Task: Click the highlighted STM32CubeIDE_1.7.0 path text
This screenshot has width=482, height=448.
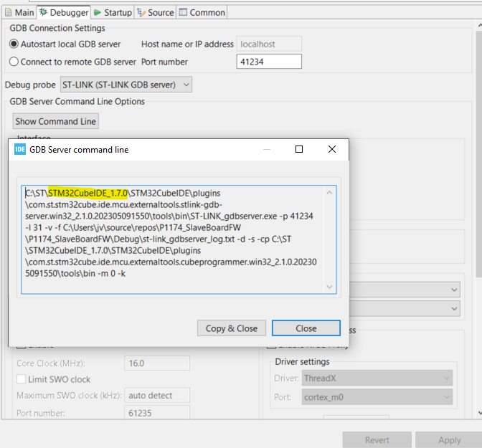Action: [x=88, y=193]
